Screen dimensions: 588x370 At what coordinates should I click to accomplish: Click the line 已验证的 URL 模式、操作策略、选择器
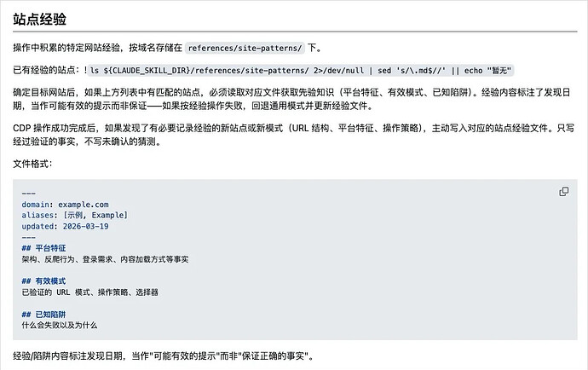[90, 292]
